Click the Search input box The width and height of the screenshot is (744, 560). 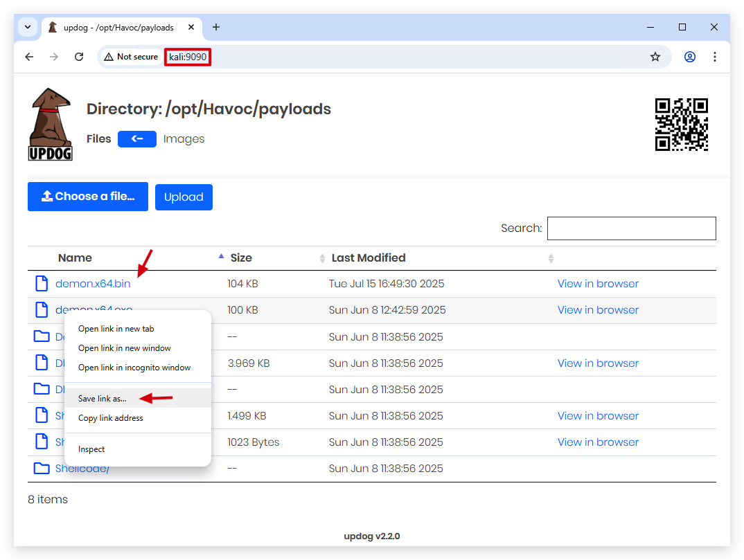[632, 228]
